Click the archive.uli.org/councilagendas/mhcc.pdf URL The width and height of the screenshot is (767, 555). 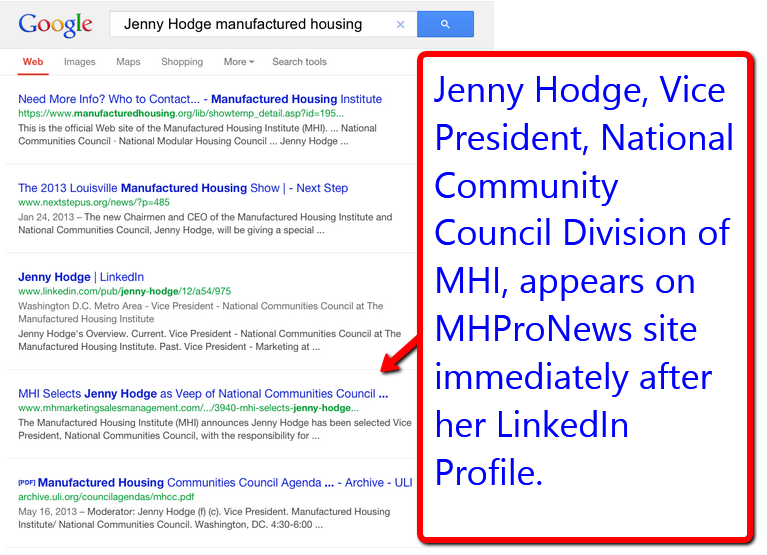pyautogui.click(x=106, y=497)
